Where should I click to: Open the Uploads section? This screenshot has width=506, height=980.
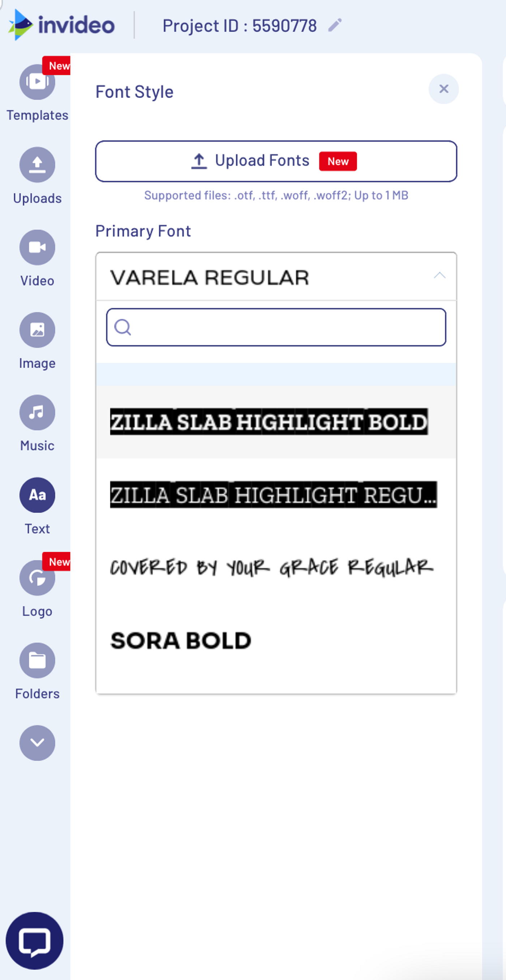pos(37,165)
